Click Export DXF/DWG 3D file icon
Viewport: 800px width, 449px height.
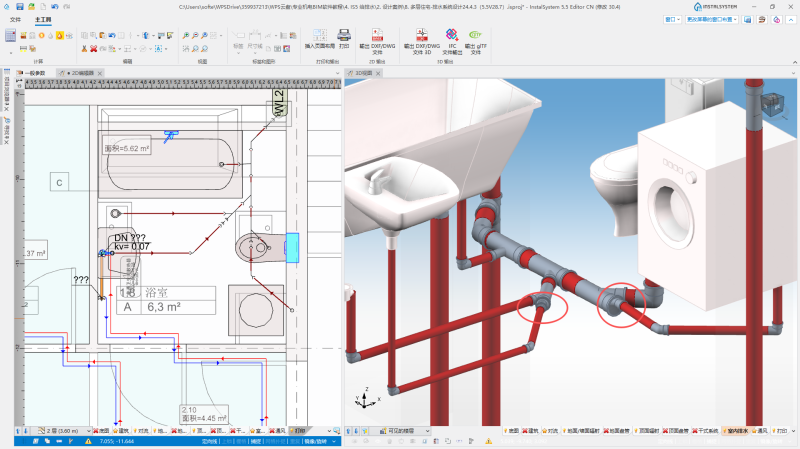point(421,41)
